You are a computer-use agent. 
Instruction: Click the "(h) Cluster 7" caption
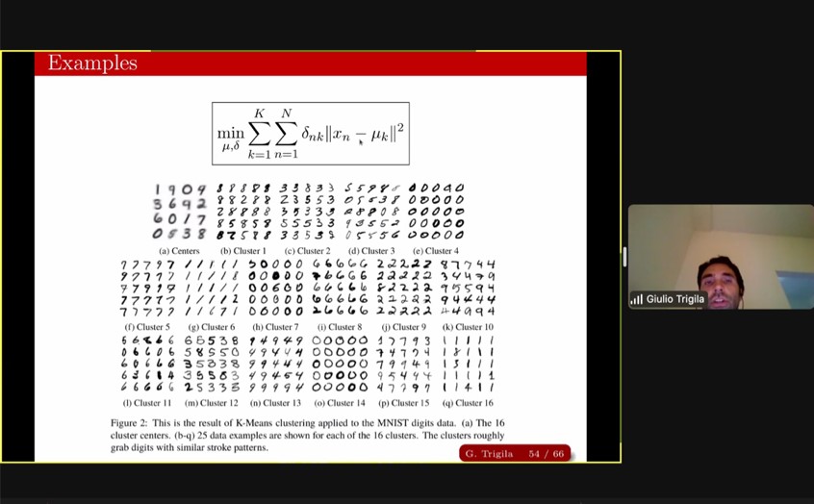point(275,327)
